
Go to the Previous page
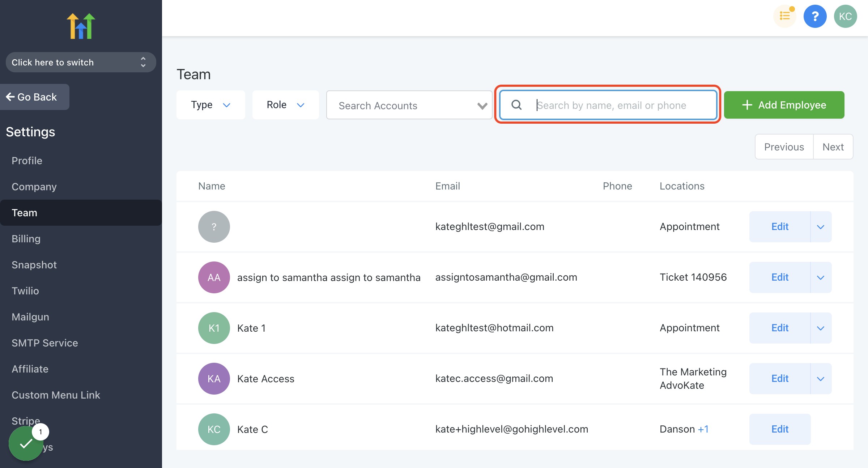click(784, 147)
